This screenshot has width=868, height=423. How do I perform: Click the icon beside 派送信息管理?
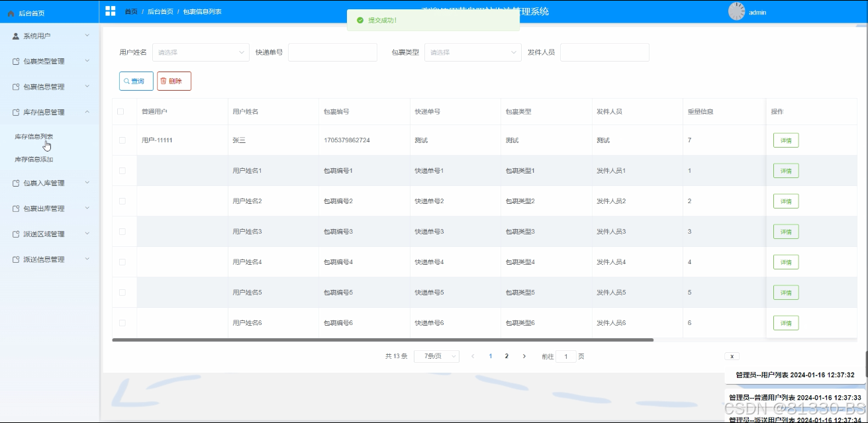[16, 259]
